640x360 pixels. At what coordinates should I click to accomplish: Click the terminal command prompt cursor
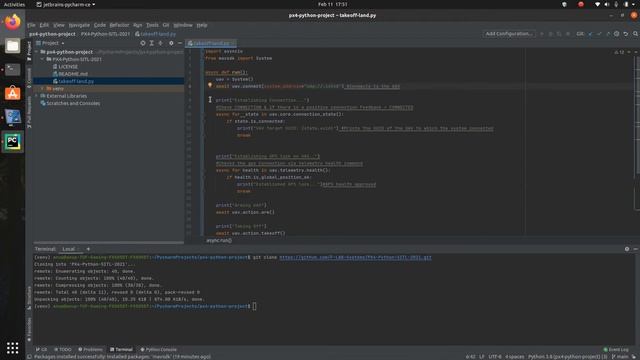tap(254, 306)
